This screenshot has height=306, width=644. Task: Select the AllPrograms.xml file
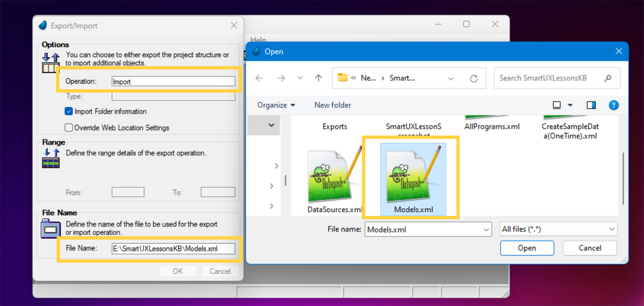[492, 127]
